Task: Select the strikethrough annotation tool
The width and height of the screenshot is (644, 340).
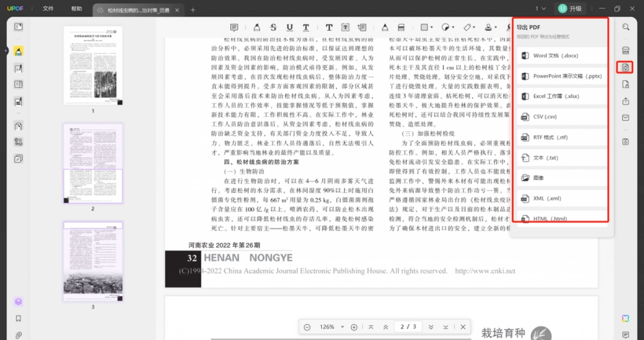Action: (x=273, y=28)
